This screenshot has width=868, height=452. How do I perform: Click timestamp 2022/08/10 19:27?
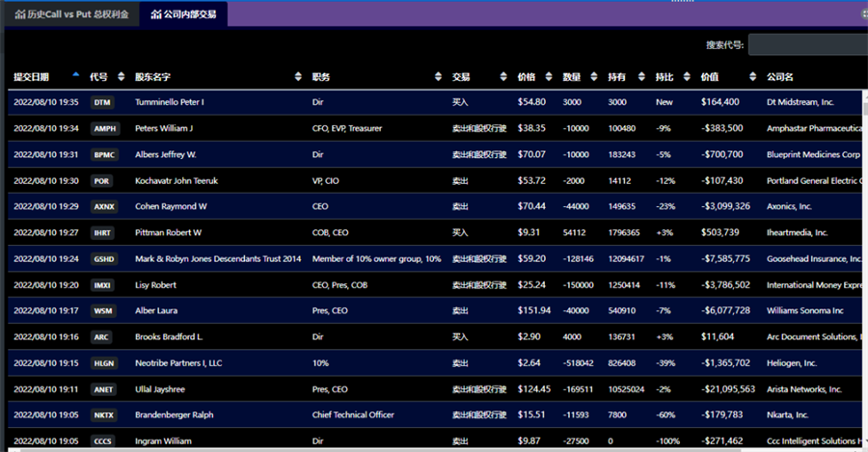point(46,233)
